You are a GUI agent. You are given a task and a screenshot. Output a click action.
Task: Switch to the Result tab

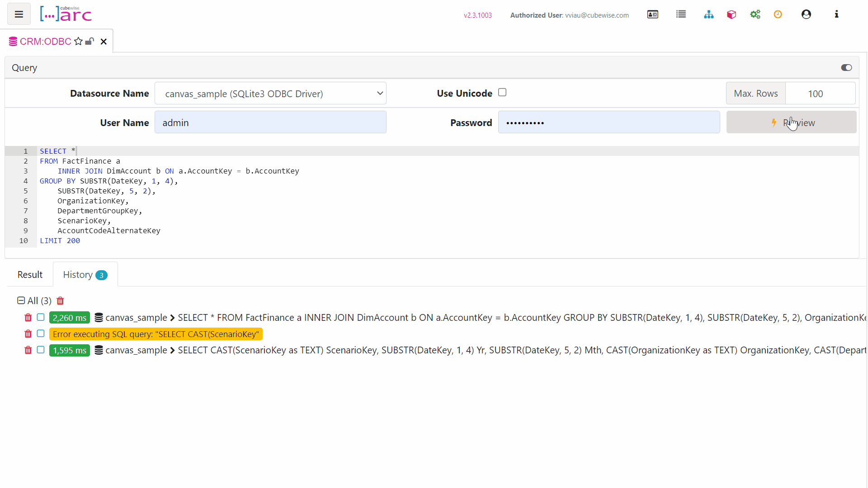coord(30,275)
